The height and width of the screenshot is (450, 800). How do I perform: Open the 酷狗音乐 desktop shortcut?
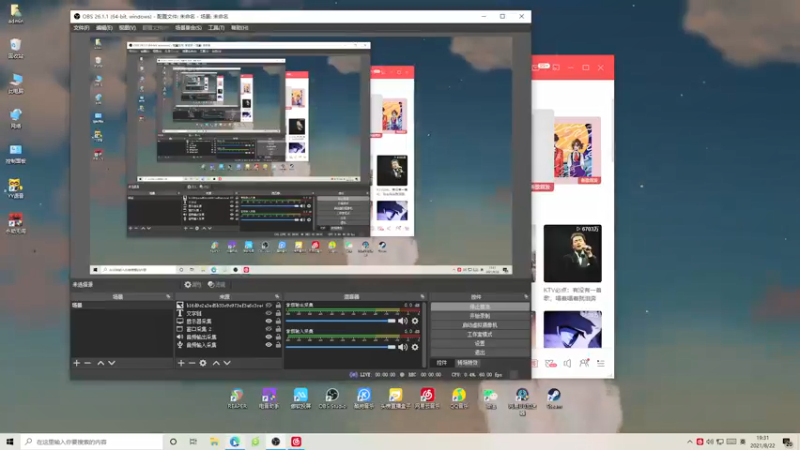click(x=364, y=398)
